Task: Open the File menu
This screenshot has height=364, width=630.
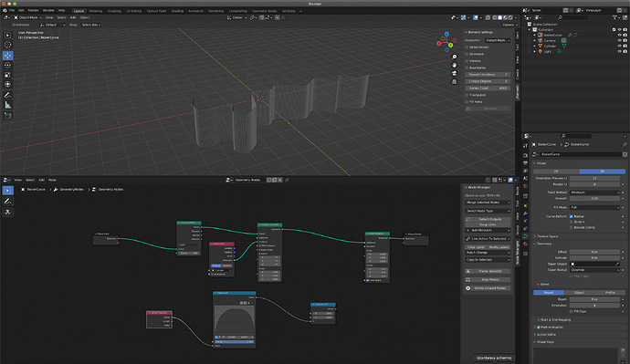Action: point(12,10)
